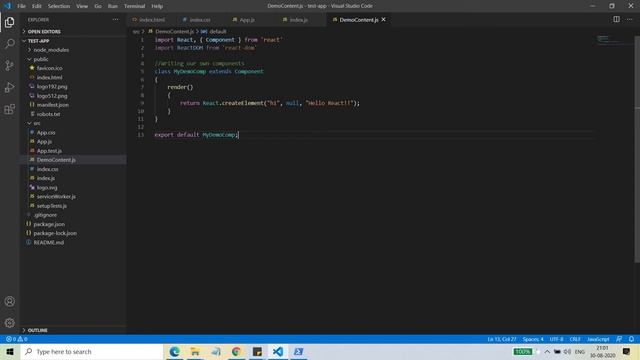Image resolution: width=640 pixels, height=360 pixels.
Task: Open PowerShell from taskbar
Action: click(298, 351)
